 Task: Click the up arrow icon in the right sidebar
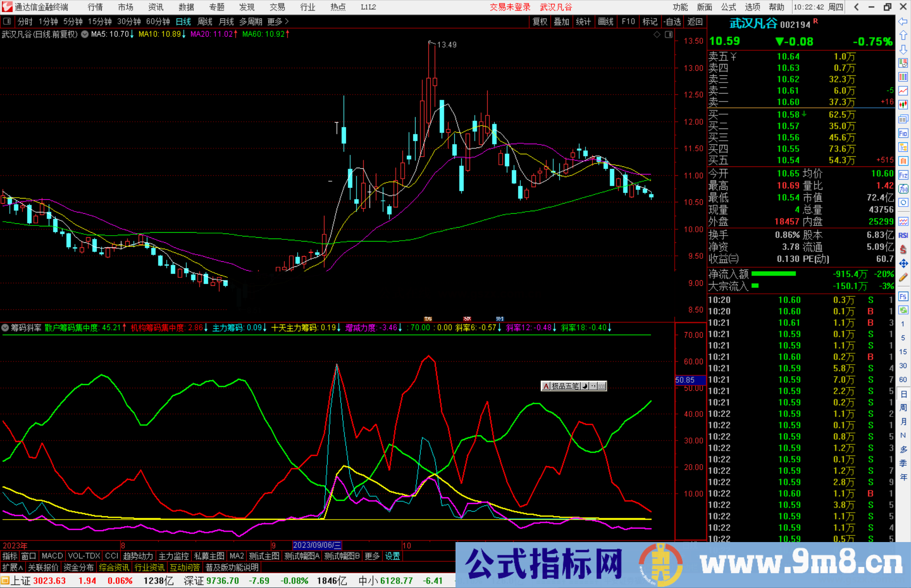903,35
